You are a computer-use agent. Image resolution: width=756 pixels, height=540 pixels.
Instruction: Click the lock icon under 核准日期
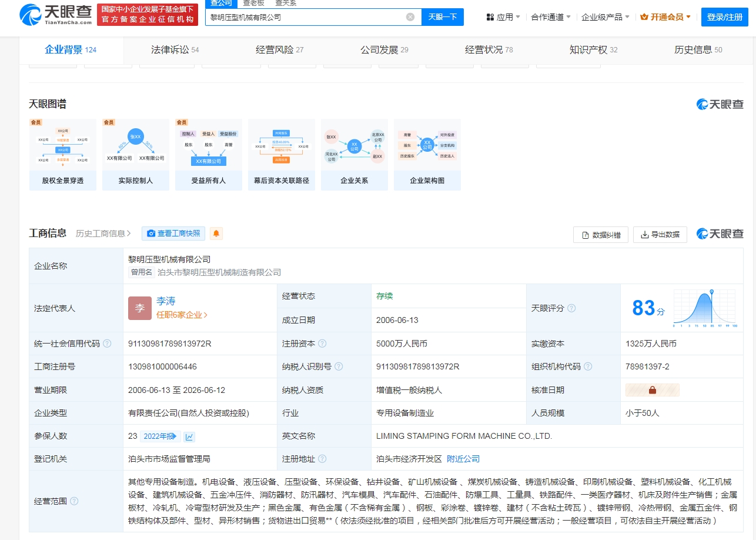pyautogui.click(x=652, y=390)
